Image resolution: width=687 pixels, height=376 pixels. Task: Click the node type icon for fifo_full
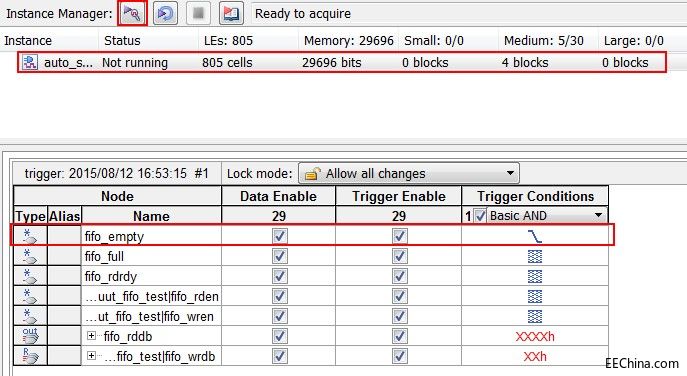tap(29, 256)
